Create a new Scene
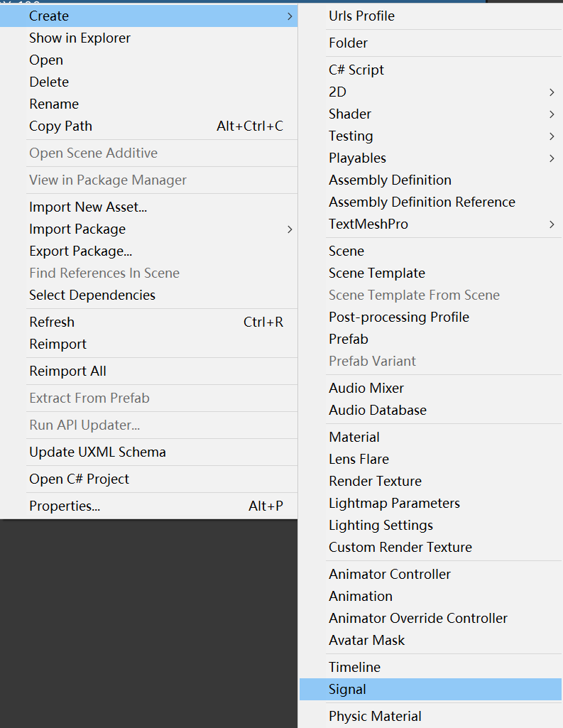 pyautogui.click(x=346, y=251)
